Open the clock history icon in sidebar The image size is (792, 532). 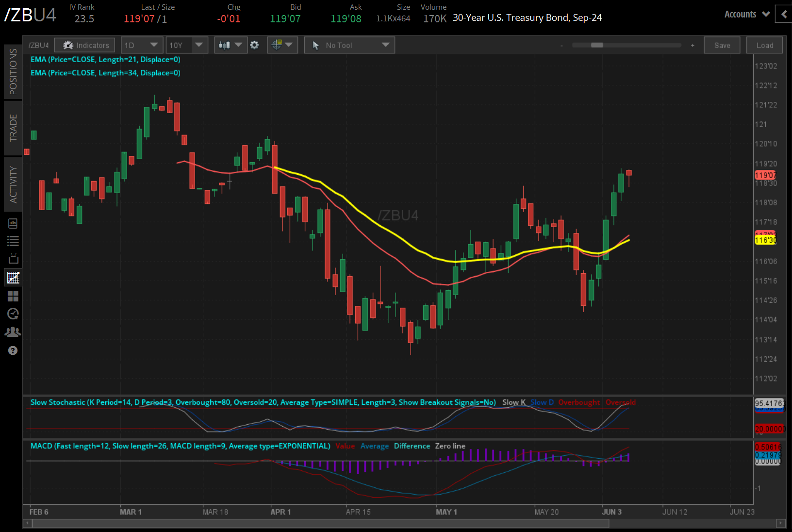(x=13, y=314)
